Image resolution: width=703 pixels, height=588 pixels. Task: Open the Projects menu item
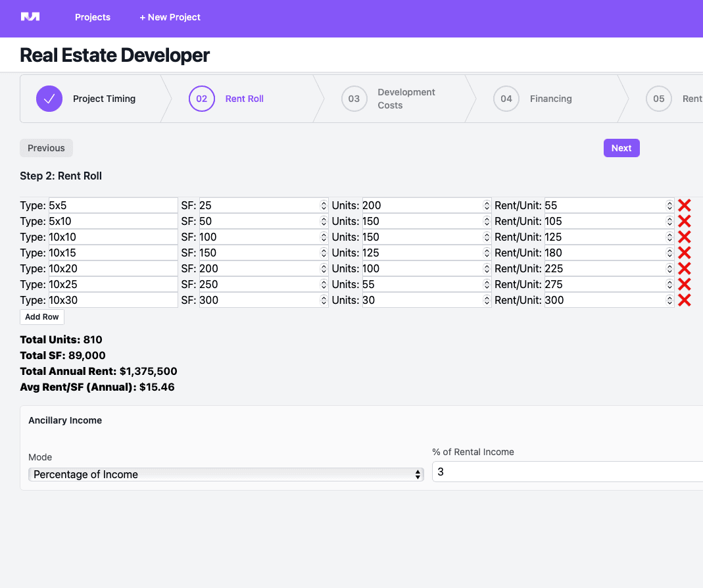point(93,17)
